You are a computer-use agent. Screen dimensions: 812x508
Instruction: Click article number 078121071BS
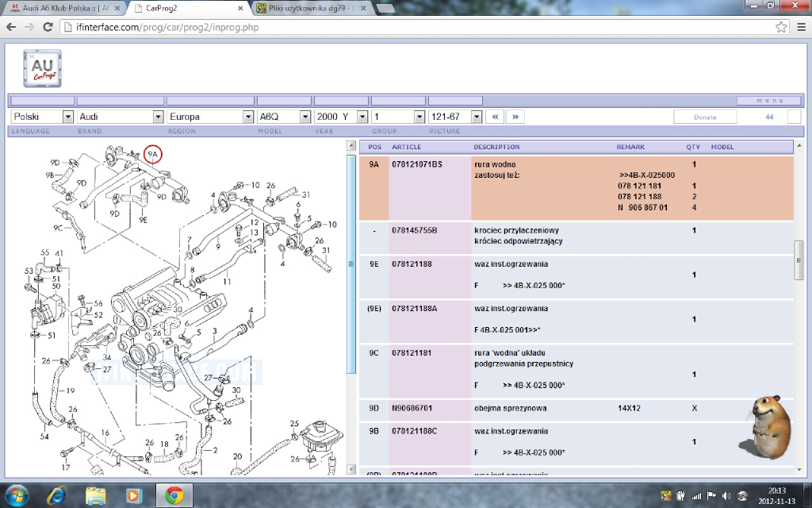[417, 164]
